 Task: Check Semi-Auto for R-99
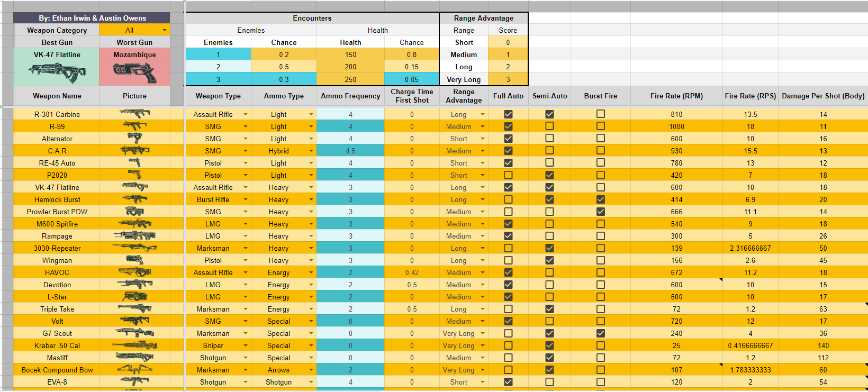549,126
